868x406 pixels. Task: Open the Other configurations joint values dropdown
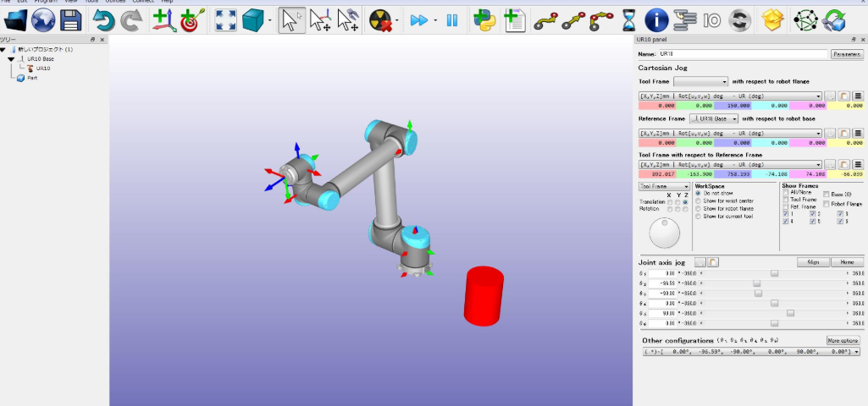pos(750,351)
